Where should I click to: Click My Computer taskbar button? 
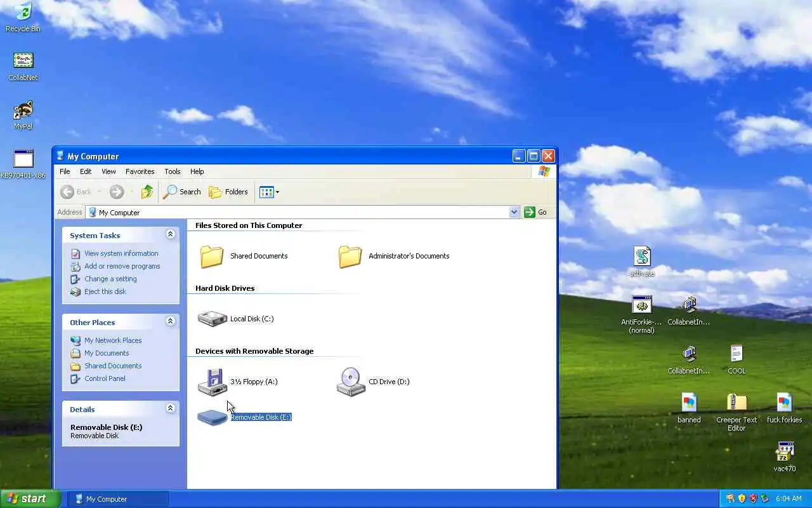pos(118,499)
